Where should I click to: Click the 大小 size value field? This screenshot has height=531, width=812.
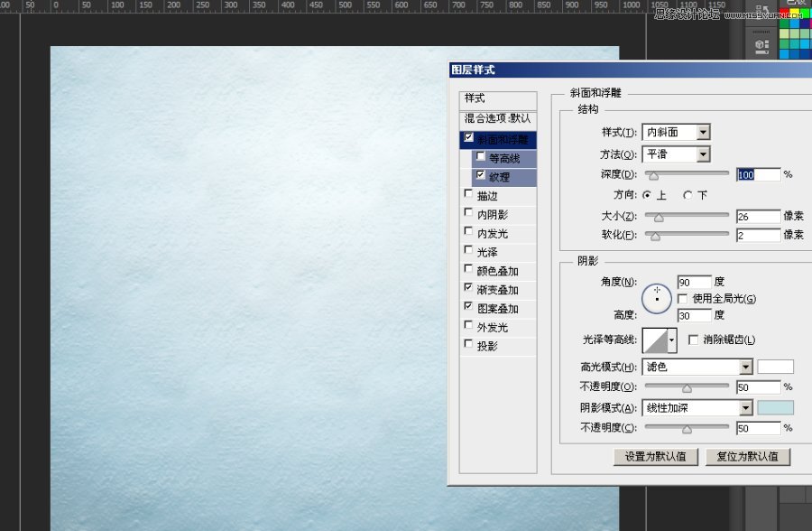(x=758, y=217)
